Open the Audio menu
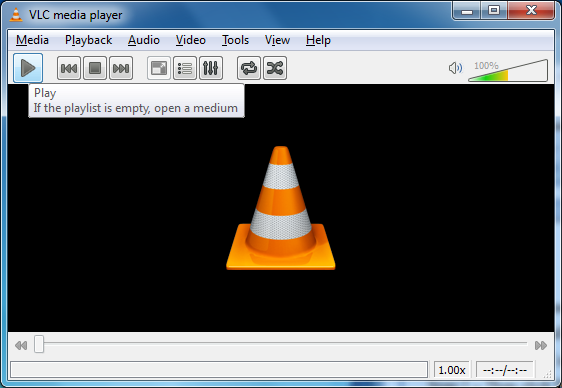The width and height of the screenshot is (562, 388). (144, 40)
